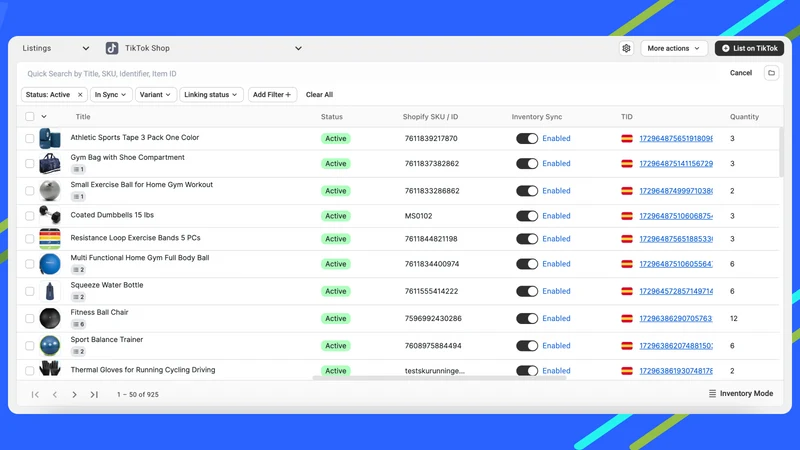Open Gym Bag product thumbnail
800x450 pixels.
click(49, 163)
